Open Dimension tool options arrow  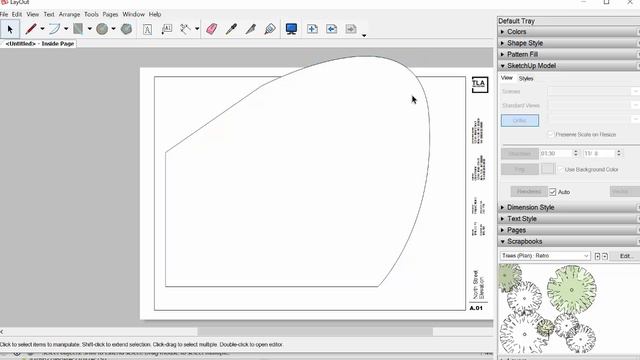(197, 29)
